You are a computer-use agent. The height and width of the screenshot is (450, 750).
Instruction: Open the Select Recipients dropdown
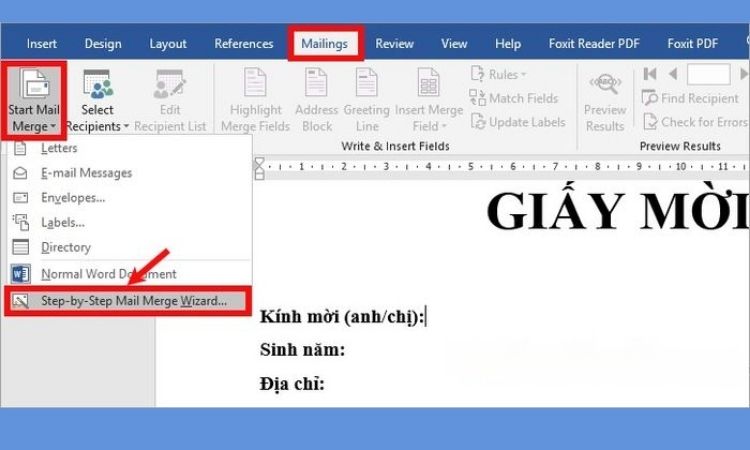(x=97, y=100)
